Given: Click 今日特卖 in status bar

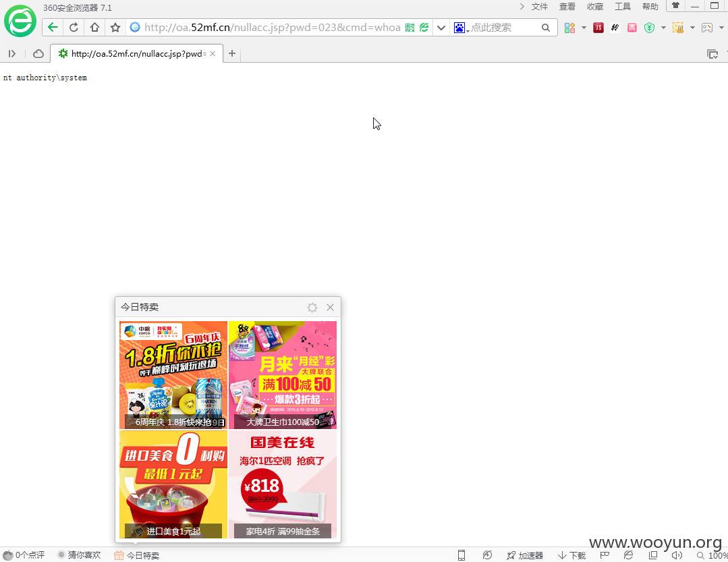Looking at the screenshot, I should pos(137,555).
